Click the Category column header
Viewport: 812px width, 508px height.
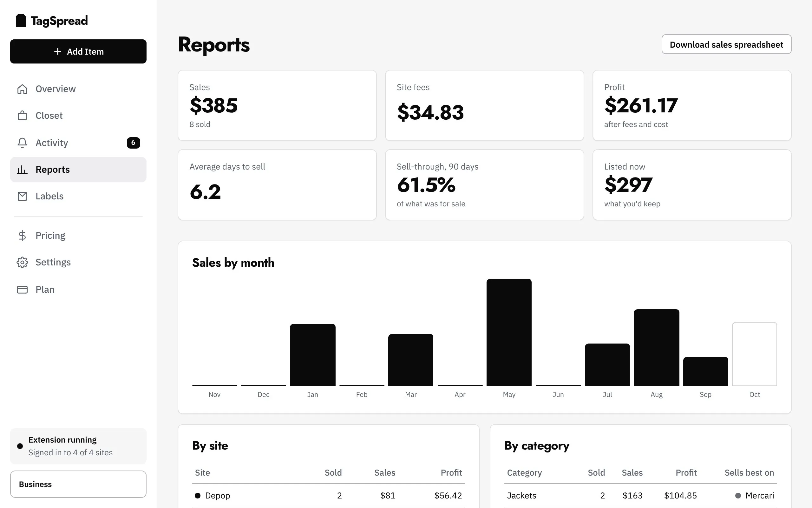(524, 473)
